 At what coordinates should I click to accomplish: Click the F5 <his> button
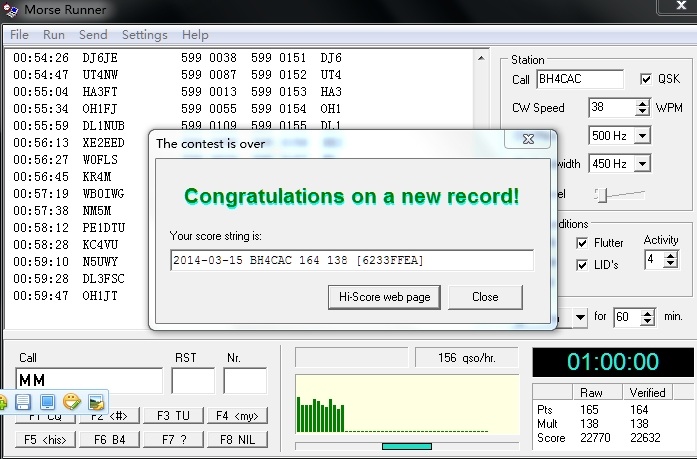45,440
